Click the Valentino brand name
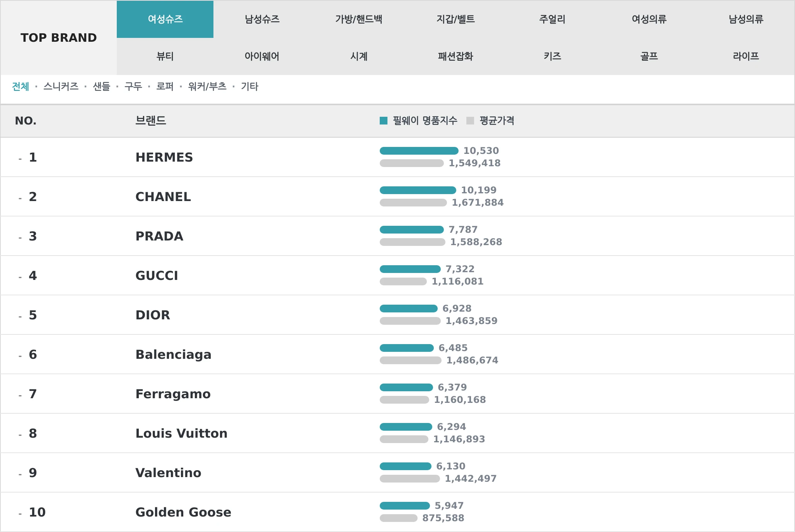The image size is (795, 532). (x=168, y=473)
